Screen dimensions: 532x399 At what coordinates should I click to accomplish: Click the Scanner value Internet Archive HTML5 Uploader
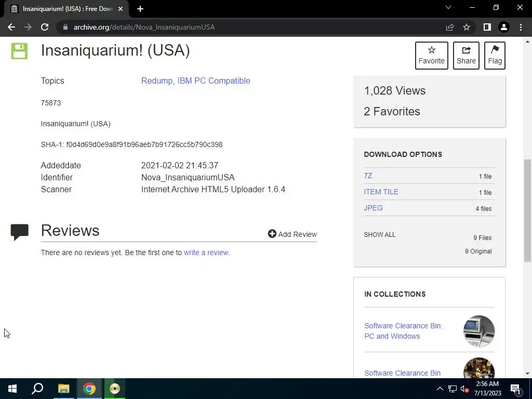click(213, 189)
